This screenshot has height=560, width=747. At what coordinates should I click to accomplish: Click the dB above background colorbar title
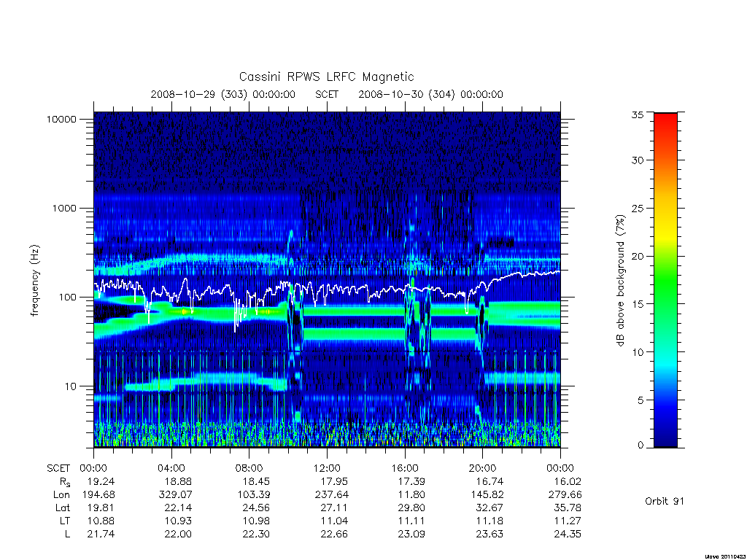tap(620, 281)
